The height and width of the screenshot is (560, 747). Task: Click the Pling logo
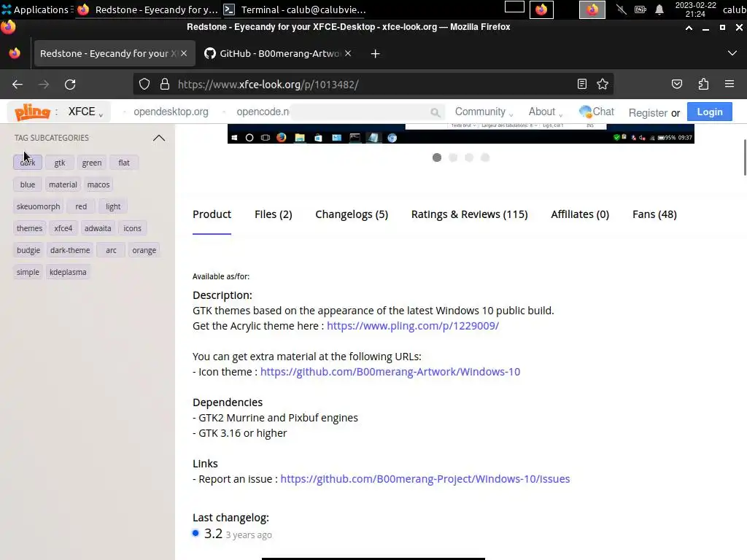click(32, 112)
